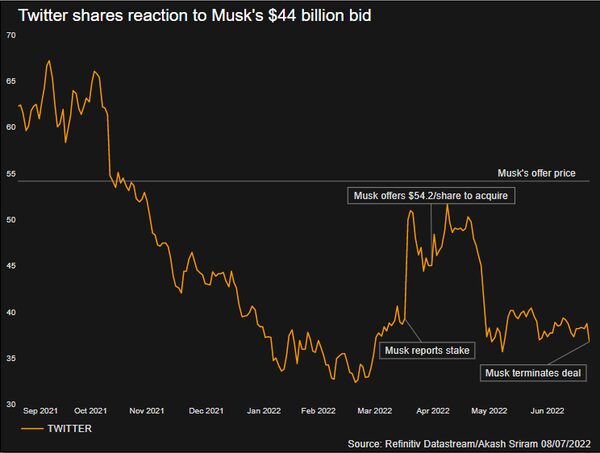Click the "Musk's offer price" line label
Image resolution: width=600 pixels, height=453 pixels.
[537, 173]
